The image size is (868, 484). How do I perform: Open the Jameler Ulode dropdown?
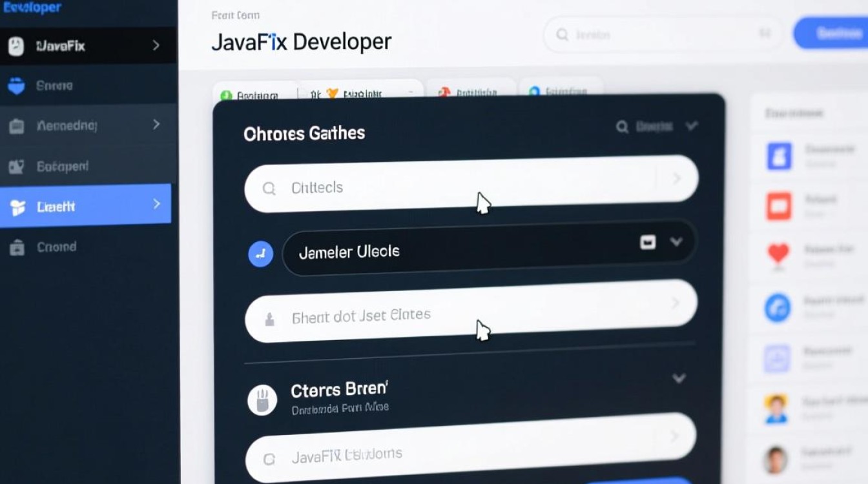[x=677, y=242]
